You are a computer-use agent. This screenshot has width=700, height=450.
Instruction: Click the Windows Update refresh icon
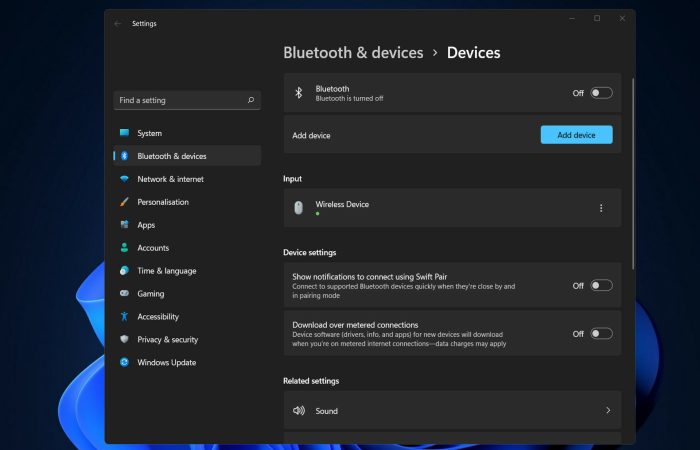coord(125,362)
